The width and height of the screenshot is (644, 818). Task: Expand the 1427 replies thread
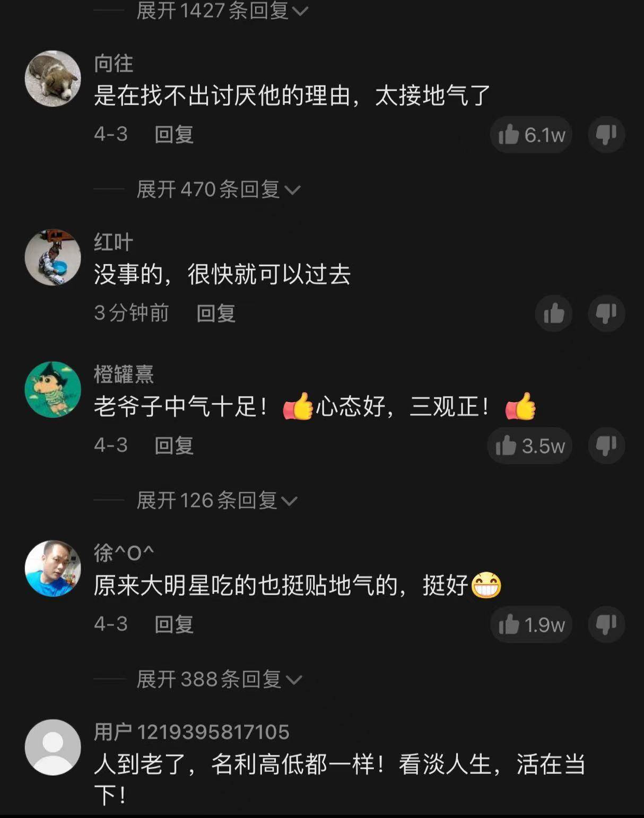click(x=222, y=10)
